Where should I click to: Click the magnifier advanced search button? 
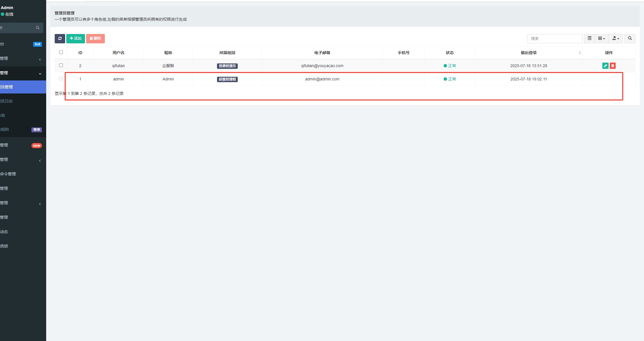[630, 39]
